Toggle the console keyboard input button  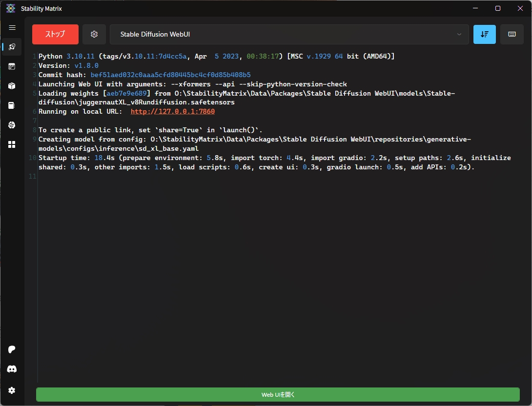click(x=512, y=34)
